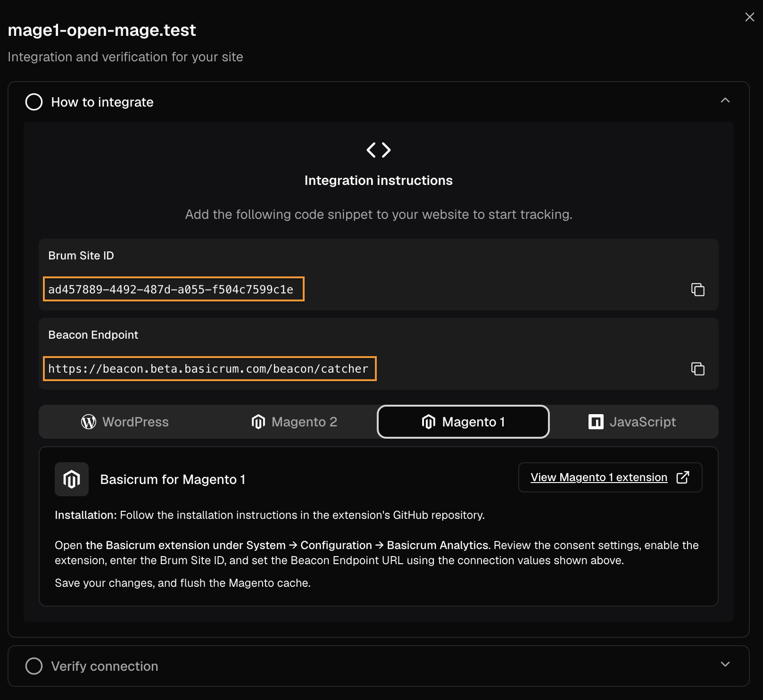Click the Verify connection heading

[x=105, y=666]
